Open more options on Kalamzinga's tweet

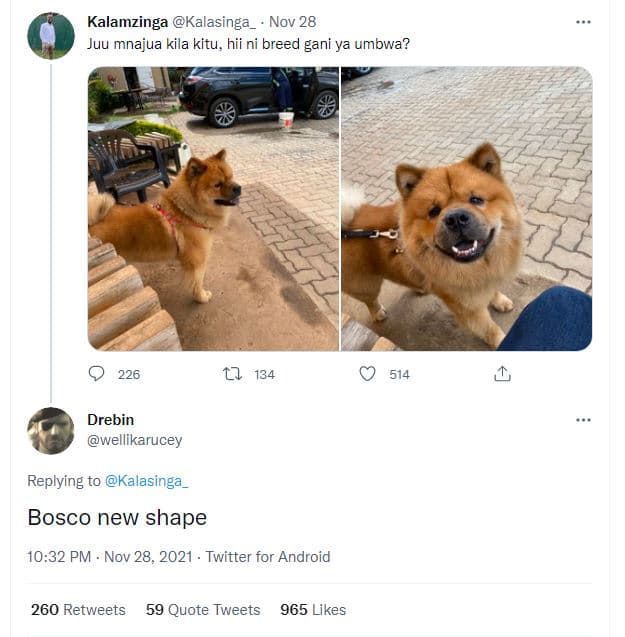tap(583, 21)
